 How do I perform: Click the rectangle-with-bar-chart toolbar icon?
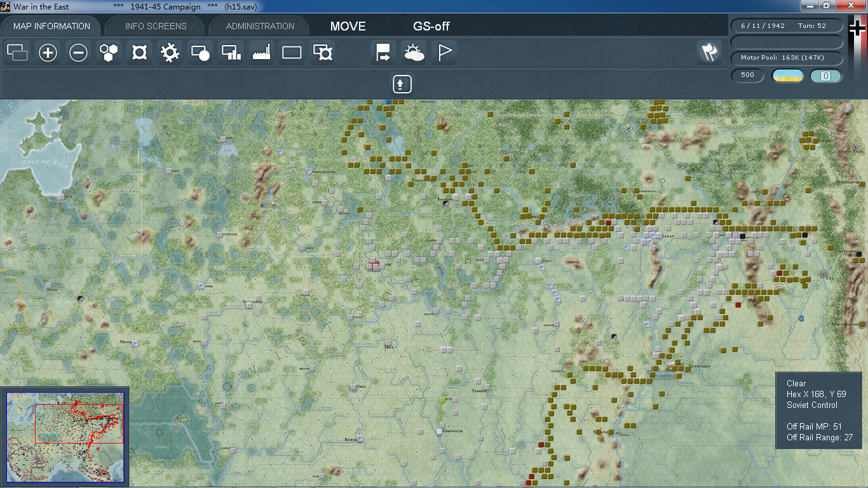pyautogui.click(x=231, y=53)
